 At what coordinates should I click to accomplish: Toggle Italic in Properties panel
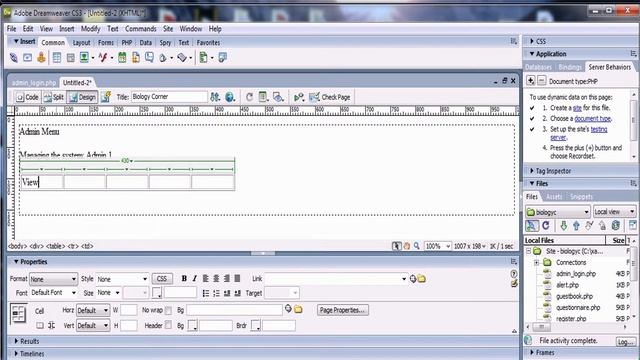click(x=194, y=279)
